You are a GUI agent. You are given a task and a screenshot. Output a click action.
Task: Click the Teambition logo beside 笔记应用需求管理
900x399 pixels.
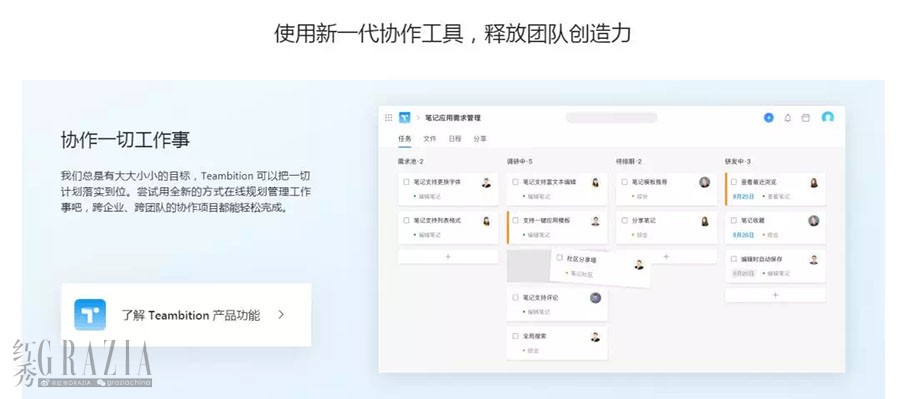[x=405, y=117]
